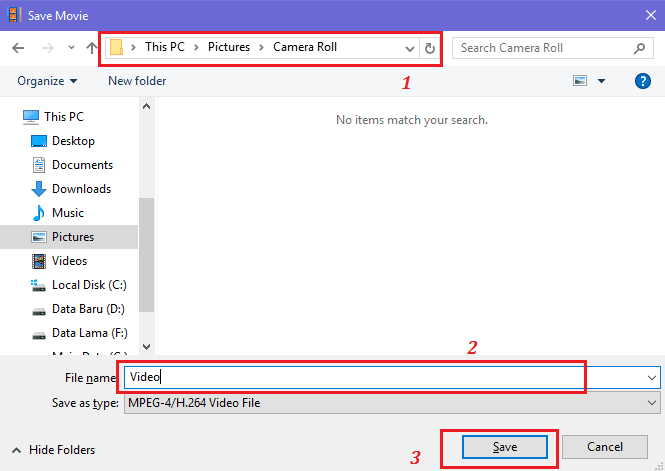Cancel the Save Movie dialog
This screenshot has width=665, height=471.
(605, 447)
